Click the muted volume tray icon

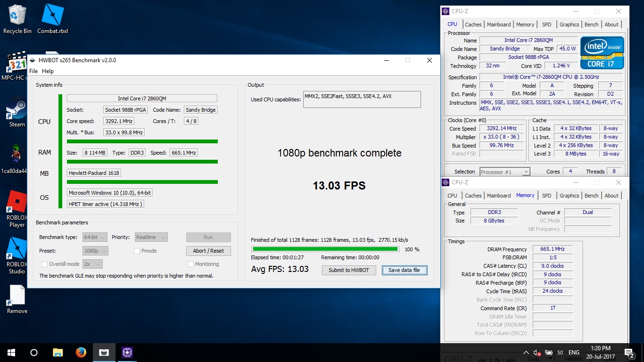tap(537, 353)
